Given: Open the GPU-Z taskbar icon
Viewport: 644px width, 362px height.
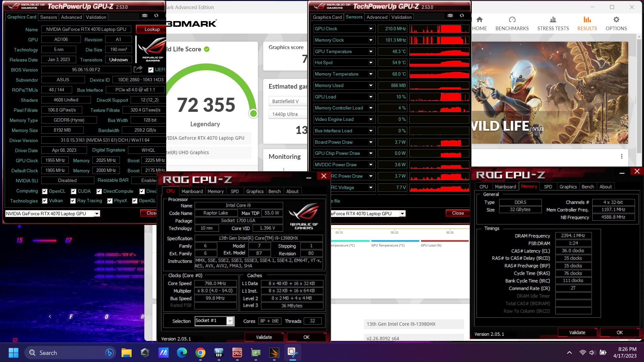Looking at the screenshot, I should click(x=256, y=353).
